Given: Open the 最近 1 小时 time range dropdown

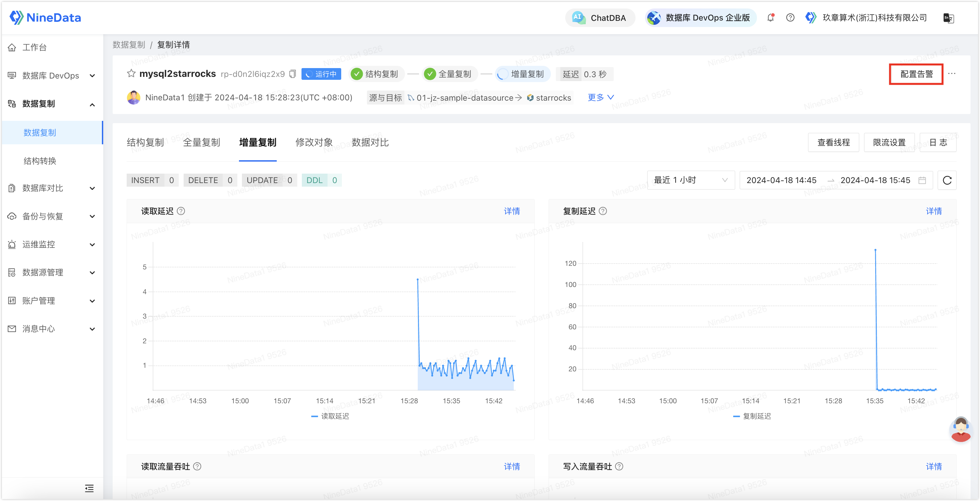Looking at the screenshot, I should pos(691,180).
